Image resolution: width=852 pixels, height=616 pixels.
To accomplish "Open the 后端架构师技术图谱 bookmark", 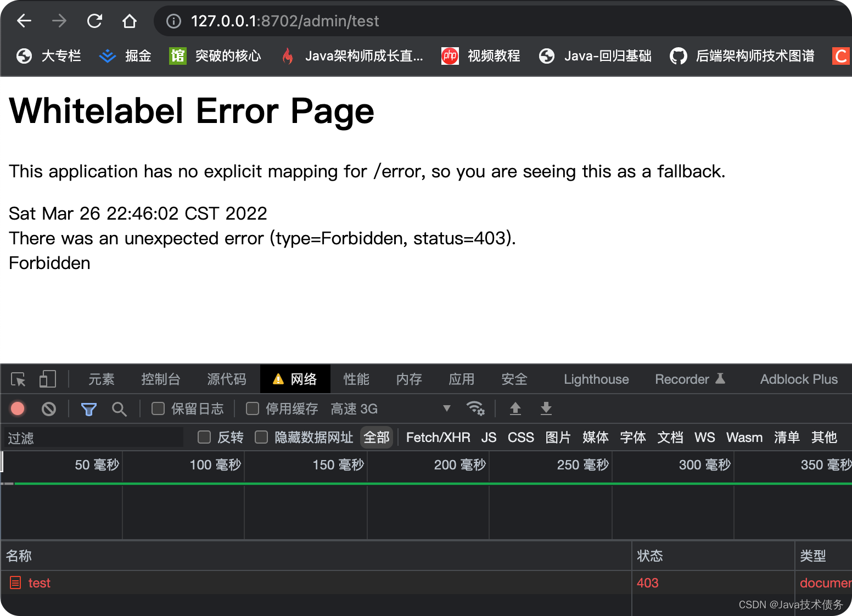I will (742, 56).
